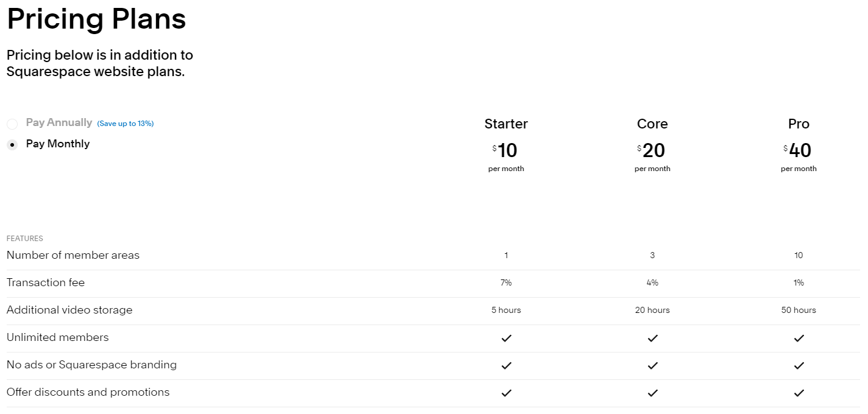Click the Core plan heading
Viewport: 868px width, 414px height.
(x=652, y=124)
